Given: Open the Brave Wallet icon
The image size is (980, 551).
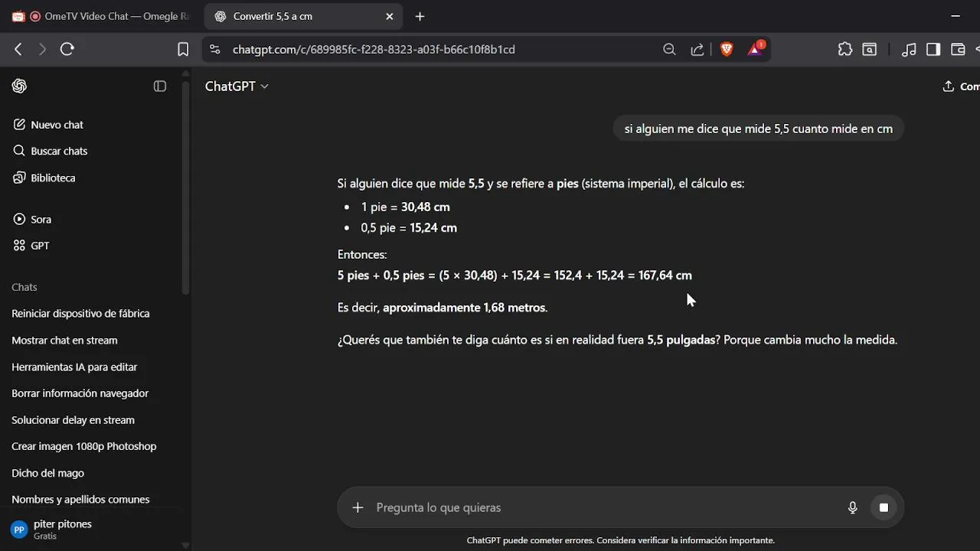Looking at the screenshot, I should point(958,49).
